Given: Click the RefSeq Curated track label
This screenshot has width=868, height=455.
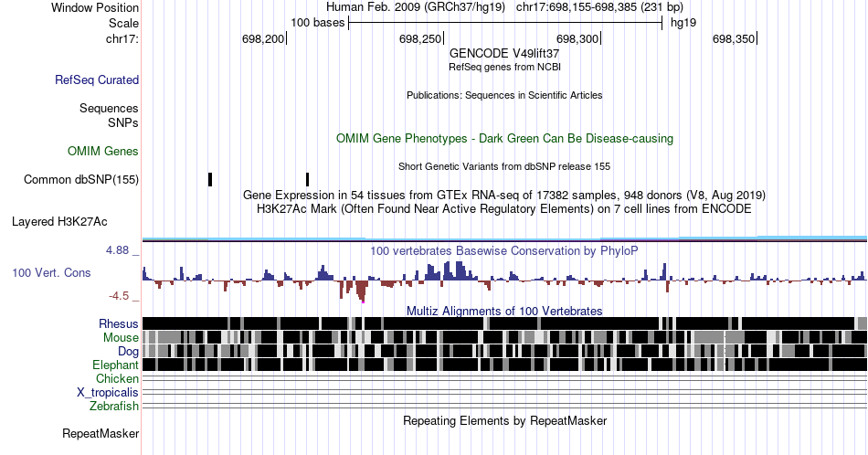Looking at the screenshot, I should tap(97, 79).
